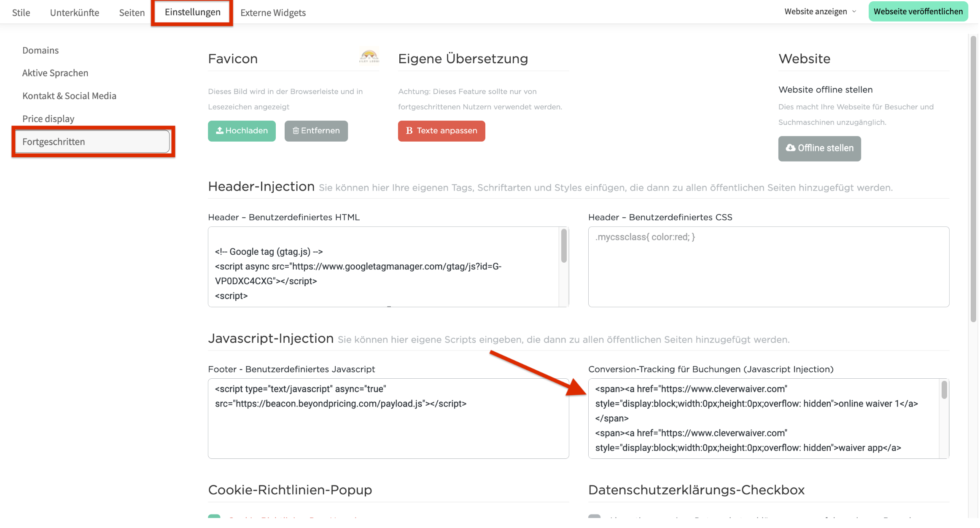Switch to the Externe Widgets tab
This screenshot has width=980, height=528.
(273, 13)
